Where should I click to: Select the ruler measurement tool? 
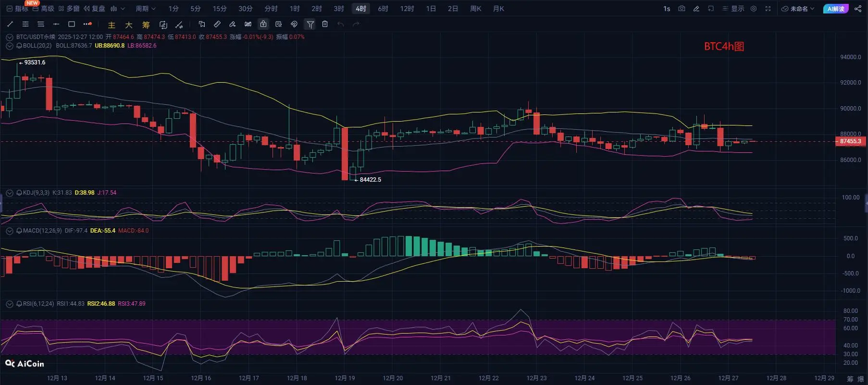[x=217, y=24]
